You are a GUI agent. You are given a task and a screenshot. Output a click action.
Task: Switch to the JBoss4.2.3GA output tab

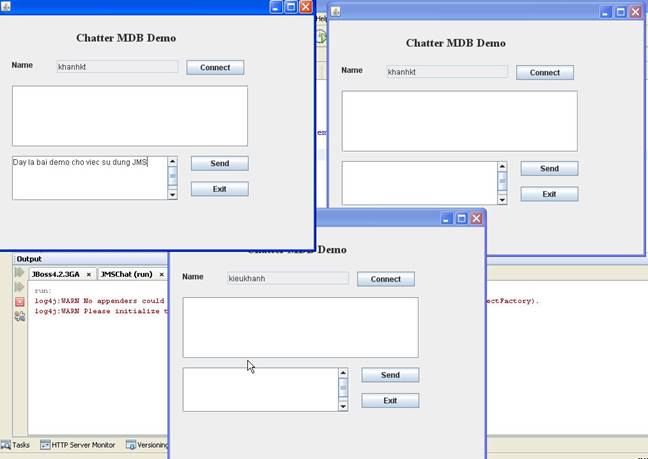coord(55,274)
